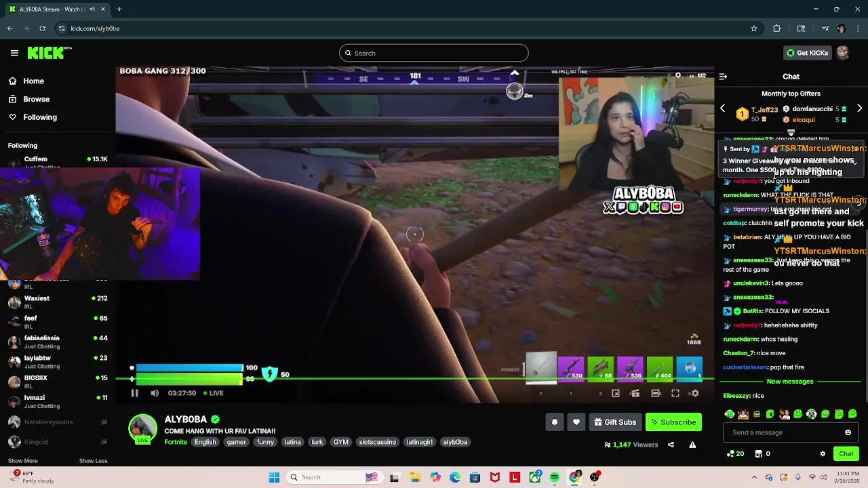Open laylabtw channel in sidebar
Viewport: 868px width, 488px height.
[58, 361]
